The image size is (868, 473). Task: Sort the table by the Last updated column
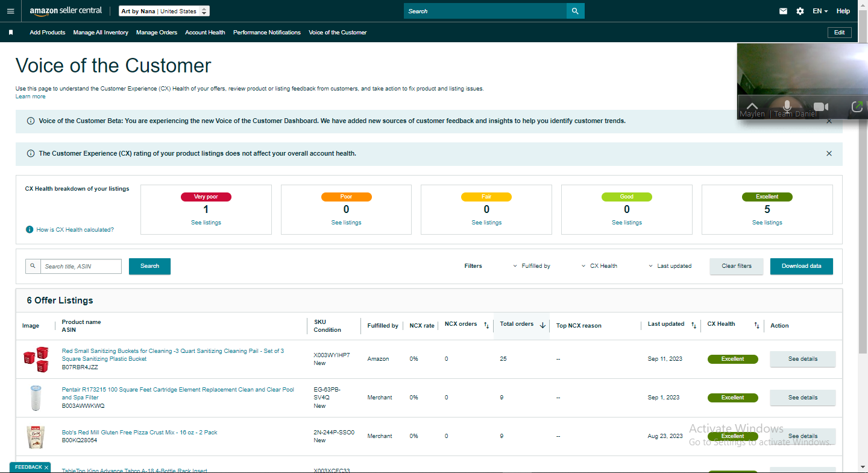[694, 325]
